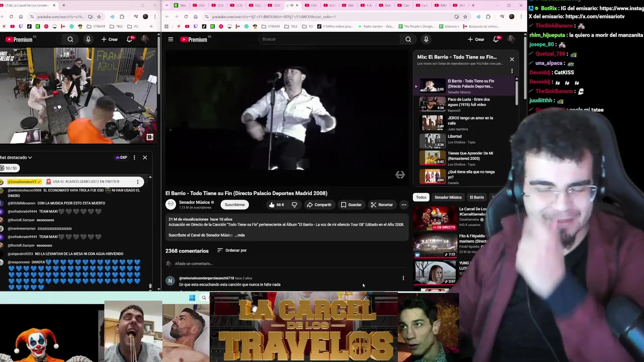Open the account avatar in right YouTube window
Viewport: 644px width, 362px height.
pos(511,39)
